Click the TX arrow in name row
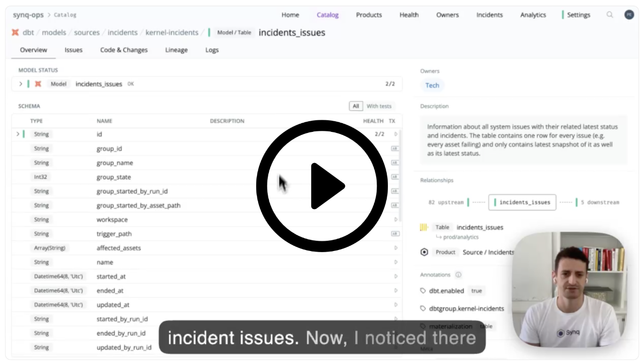This screenshot has width=644, height=364. click(x=396, y=262)
